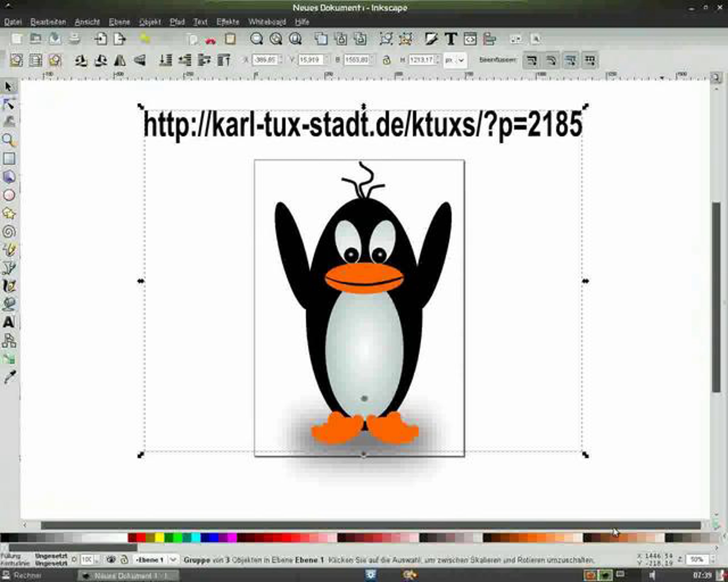Select the arrow Selector tool

(x=9, y=87)
